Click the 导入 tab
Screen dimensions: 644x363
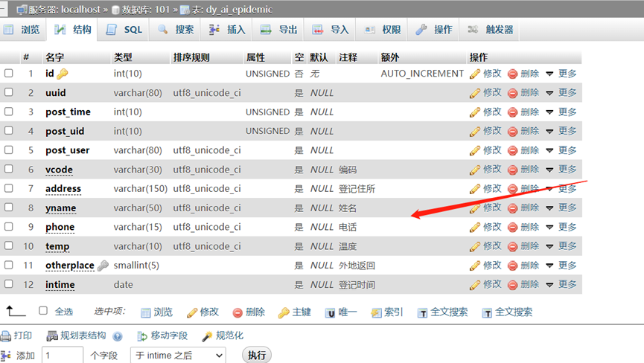coord(331,30)
